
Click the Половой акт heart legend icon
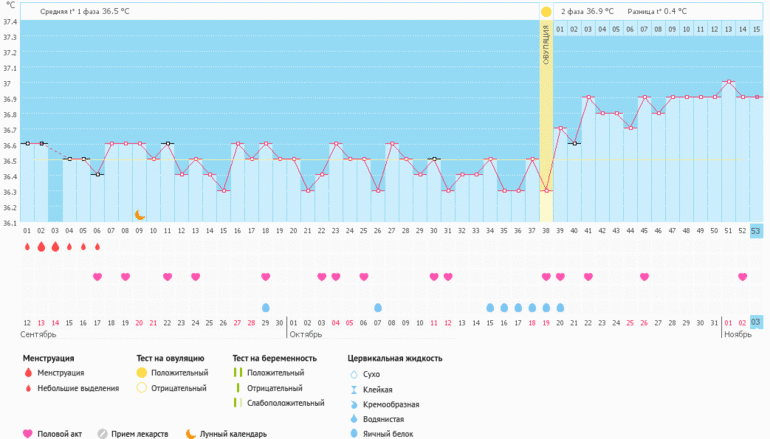point(27,434)
